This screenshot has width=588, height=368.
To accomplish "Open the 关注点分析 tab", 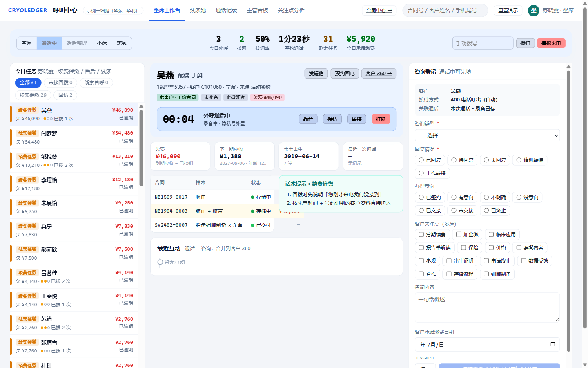I will tap(291, 10).
